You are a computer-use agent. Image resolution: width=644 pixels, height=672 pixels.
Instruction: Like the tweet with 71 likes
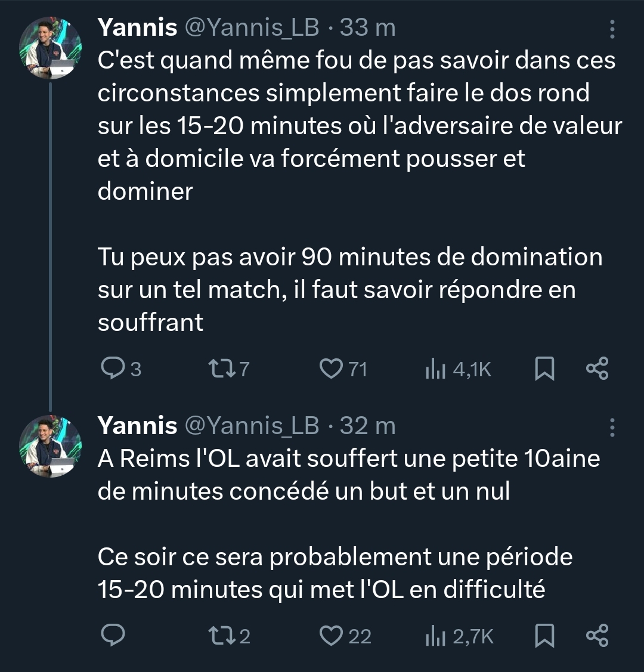[x=330, y=369]
